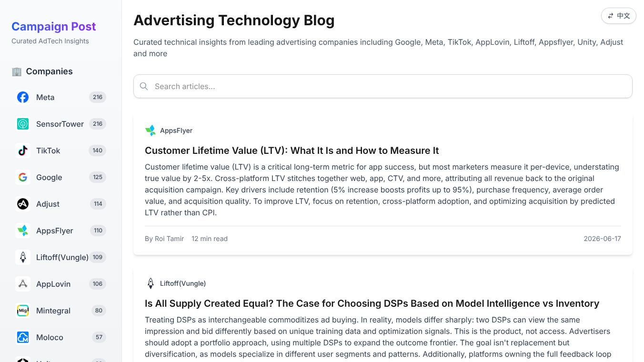
Task: Select the Adjust logo icon in sidebar
Action: pos(23,204)
